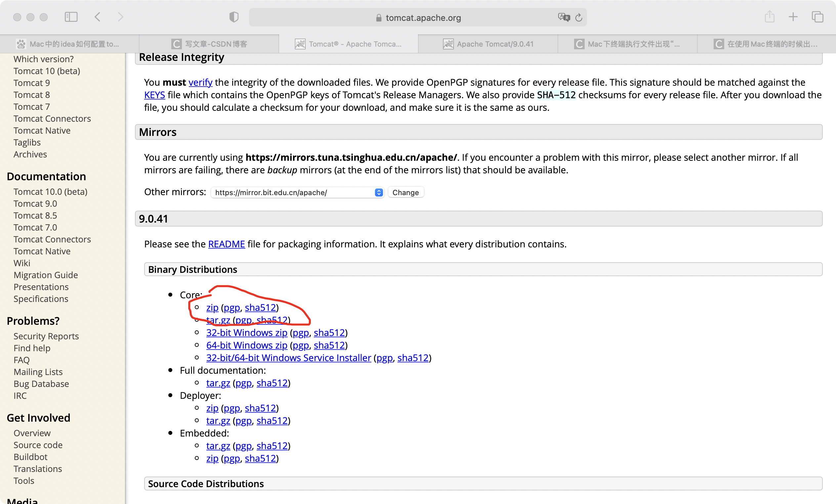Viewport: 836px width, 504px height.
Task: Download the Deployer zip link
Action: (212, 408)
